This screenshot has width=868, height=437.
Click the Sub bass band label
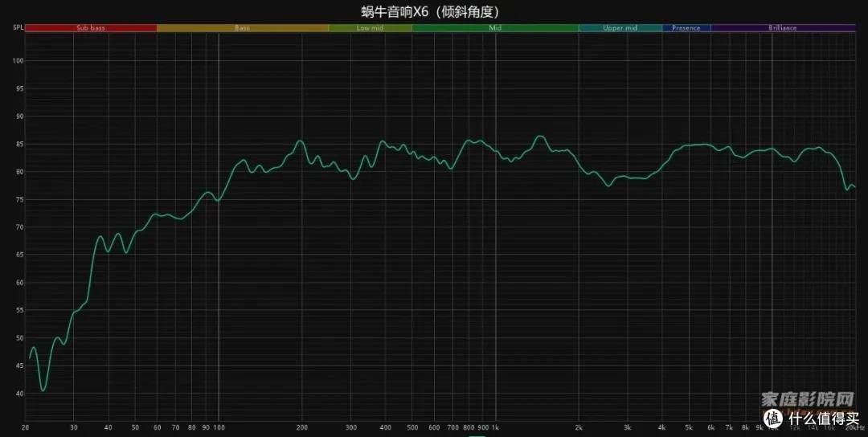[x=91, y=27]
